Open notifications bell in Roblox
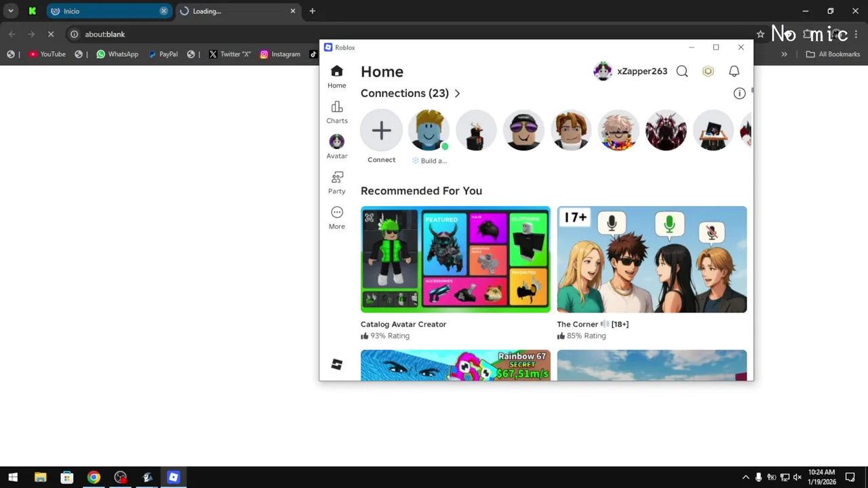 734,71
